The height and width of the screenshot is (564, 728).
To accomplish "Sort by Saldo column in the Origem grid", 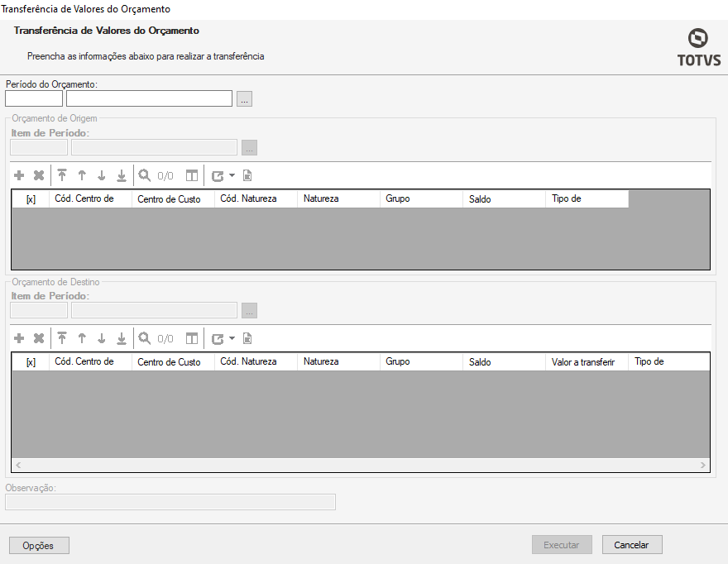I will (503, 199).
